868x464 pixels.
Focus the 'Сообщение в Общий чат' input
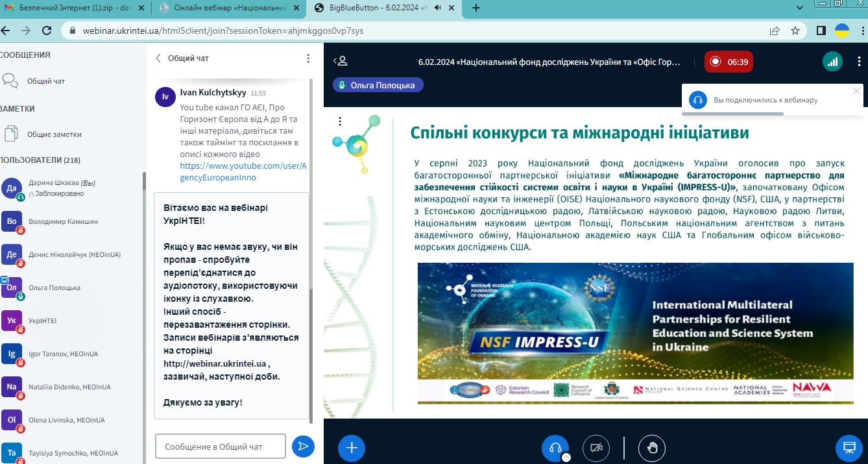221,446
